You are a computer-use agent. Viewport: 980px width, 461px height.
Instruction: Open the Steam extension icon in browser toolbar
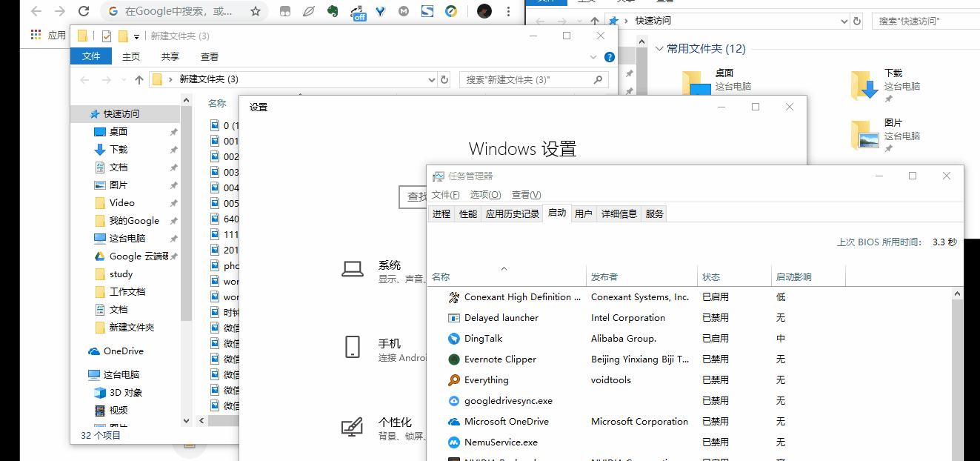(427, 11)
